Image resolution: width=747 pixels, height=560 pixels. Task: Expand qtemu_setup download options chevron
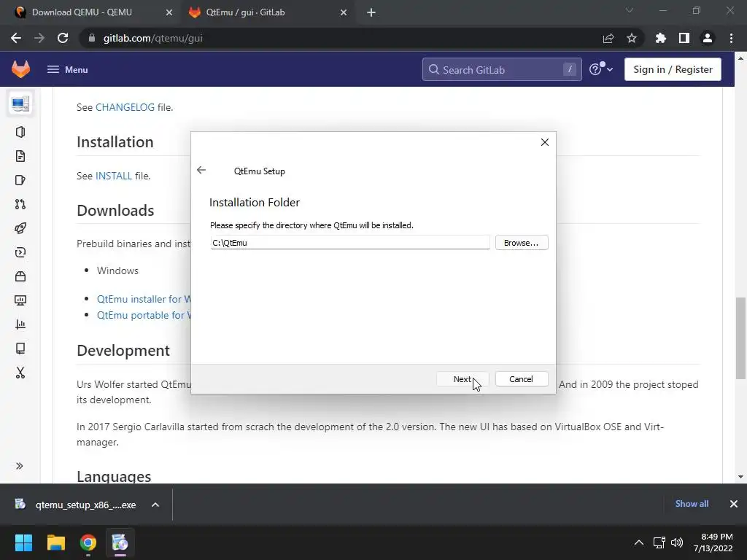[x=155, y=505]
